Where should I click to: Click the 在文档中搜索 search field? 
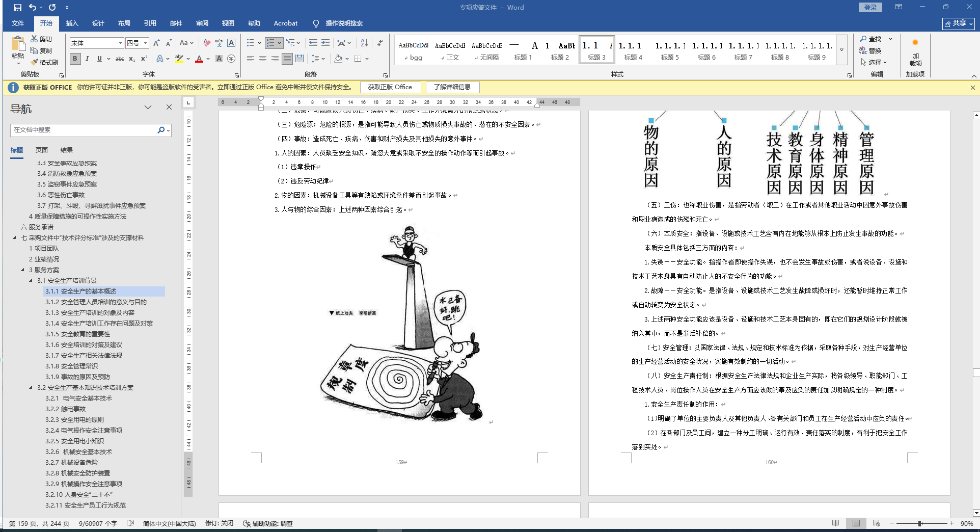coord(84,130)
